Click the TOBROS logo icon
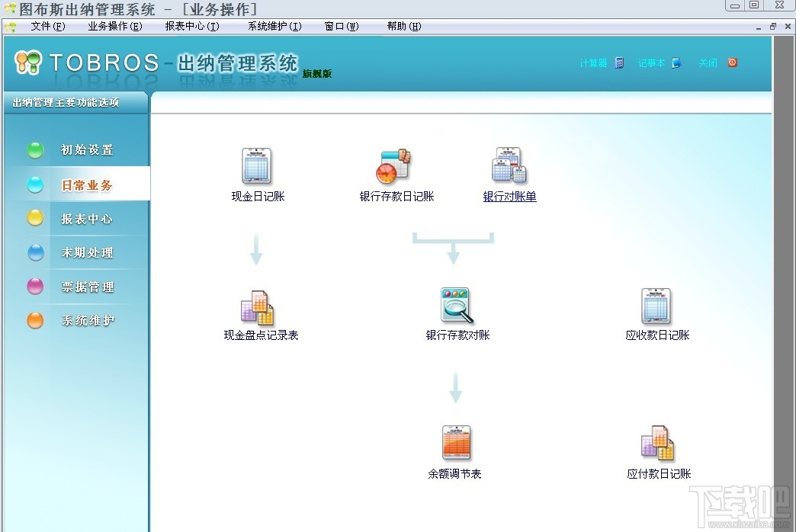The width and height of the screenshot is (796, 532). click(x=28, y=62)
